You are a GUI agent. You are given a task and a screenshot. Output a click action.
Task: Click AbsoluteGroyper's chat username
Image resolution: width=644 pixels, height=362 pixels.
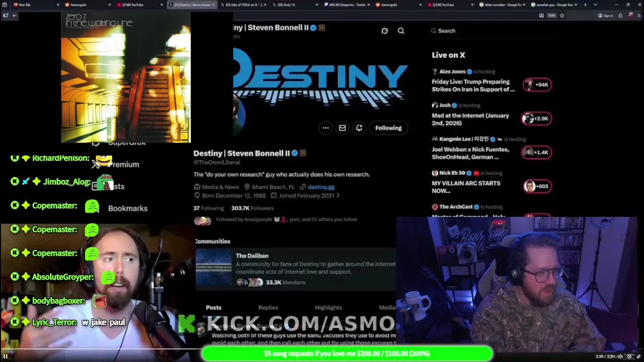click(63, 277)
